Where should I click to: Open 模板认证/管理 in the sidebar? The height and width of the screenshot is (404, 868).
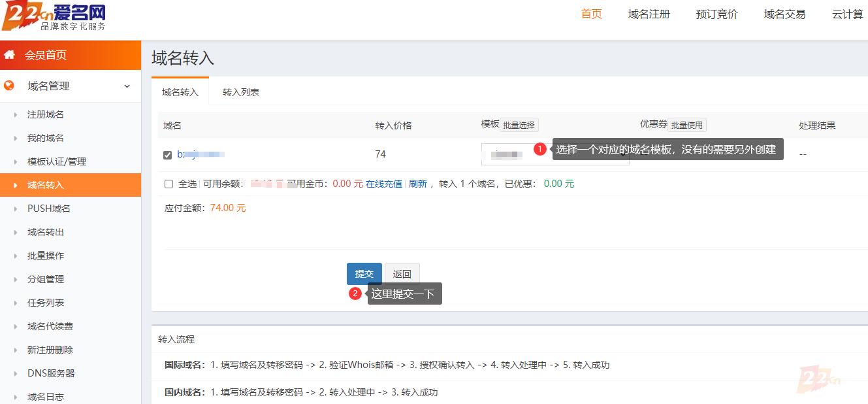(x=57, y=161)
